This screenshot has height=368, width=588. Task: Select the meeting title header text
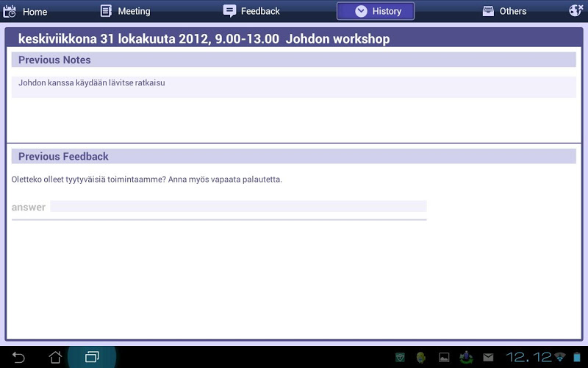coord(204,39)
